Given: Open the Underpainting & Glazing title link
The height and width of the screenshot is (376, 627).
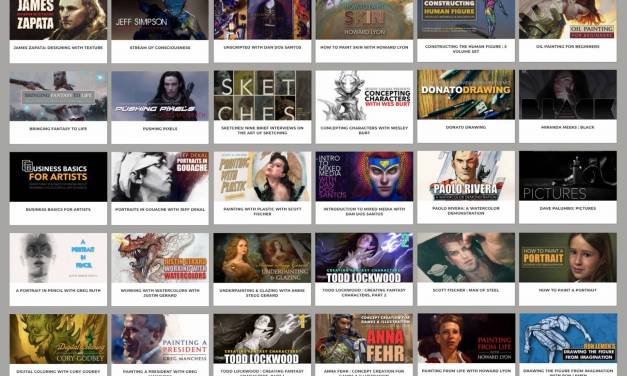Looking at the screenshot, I should [262, 293].
